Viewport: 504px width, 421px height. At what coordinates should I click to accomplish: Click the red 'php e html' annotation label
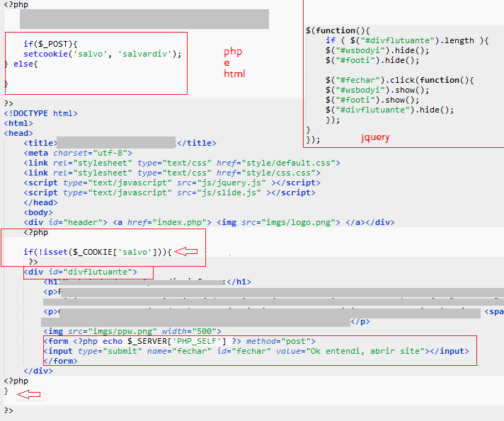point(234,62)
